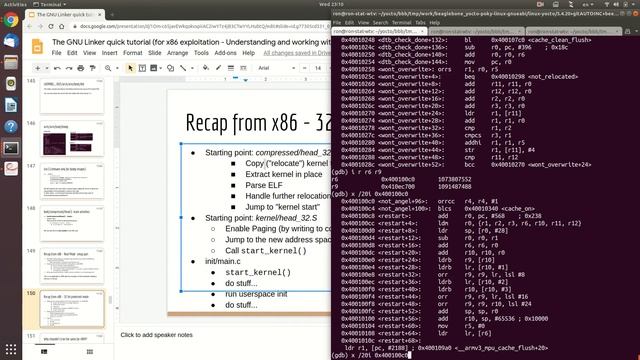Print the presentation

point(81,68)
